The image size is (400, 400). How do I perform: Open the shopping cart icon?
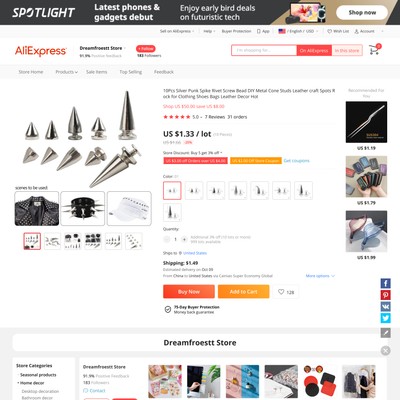pyautogui.click(x=374, y=50)
